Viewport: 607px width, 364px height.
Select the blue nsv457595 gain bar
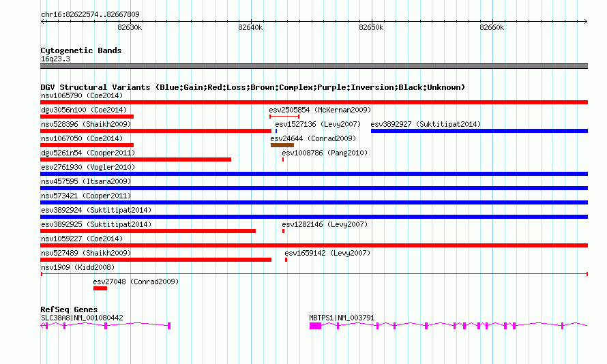[x=314, y=188]
